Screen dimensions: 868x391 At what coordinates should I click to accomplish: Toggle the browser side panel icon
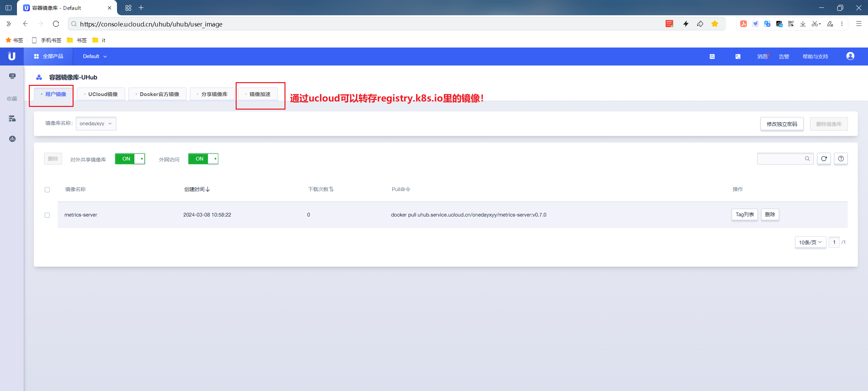coord(8,8)
